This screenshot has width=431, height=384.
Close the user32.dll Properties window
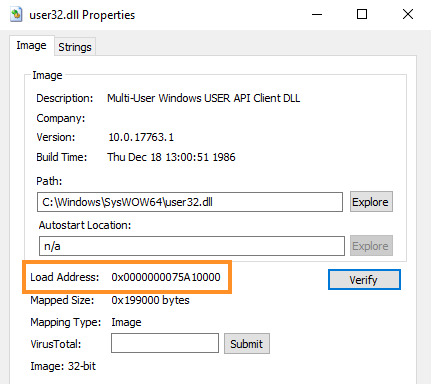coord(408,14)
